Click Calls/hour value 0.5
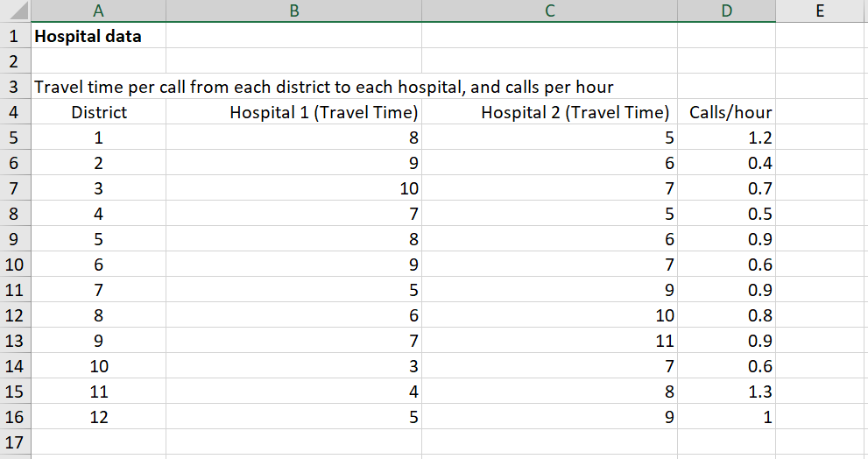The height and width of the screenshot is (459, 868). (x=726, y=213)
